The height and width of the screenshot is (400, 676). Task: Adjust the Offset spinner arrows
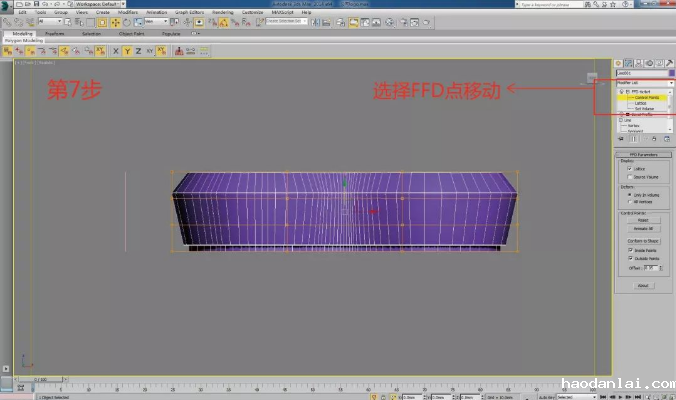pyautogui.click(x=661, y=268)
